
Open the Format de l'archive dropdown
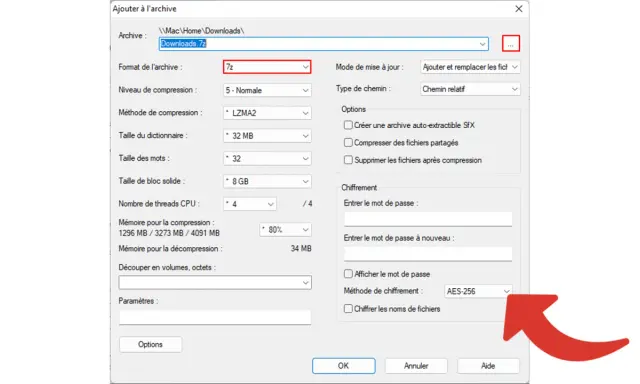click(x=267, y=67)
